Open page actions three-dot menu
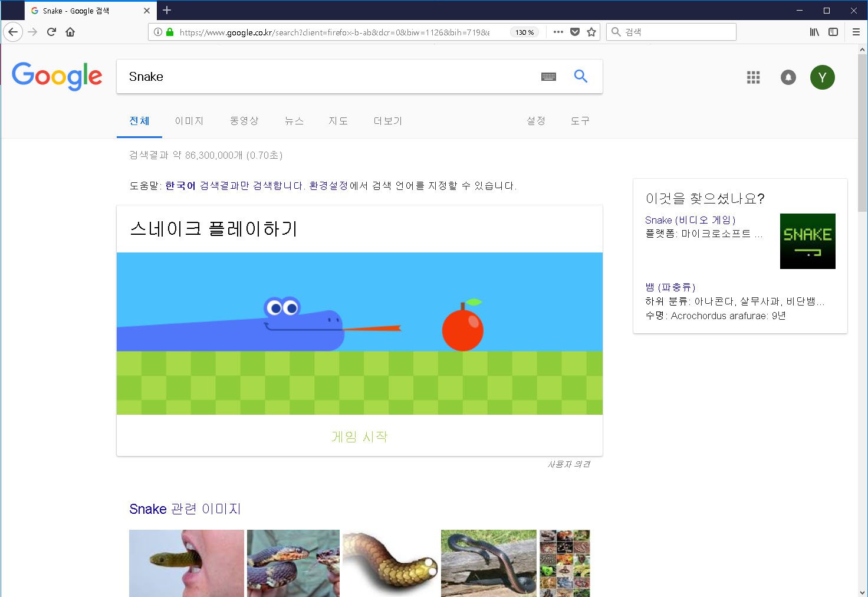The width and height of the screenshot is (868, 597). (558, 32)
